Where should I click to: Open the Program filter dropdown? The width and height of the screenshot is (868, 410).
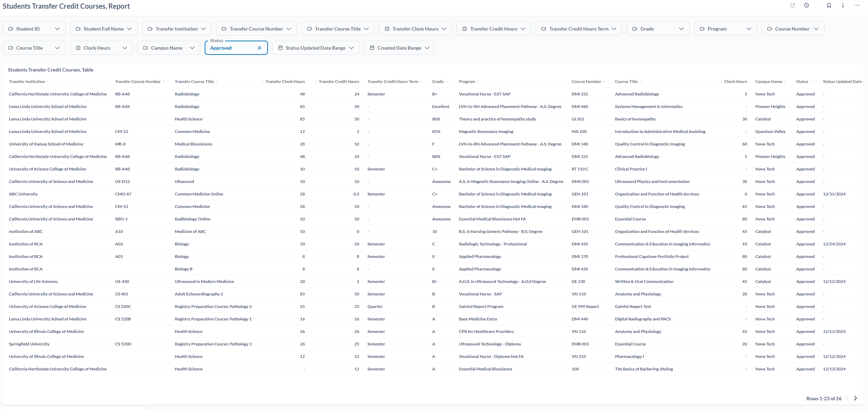click(748, 29)
